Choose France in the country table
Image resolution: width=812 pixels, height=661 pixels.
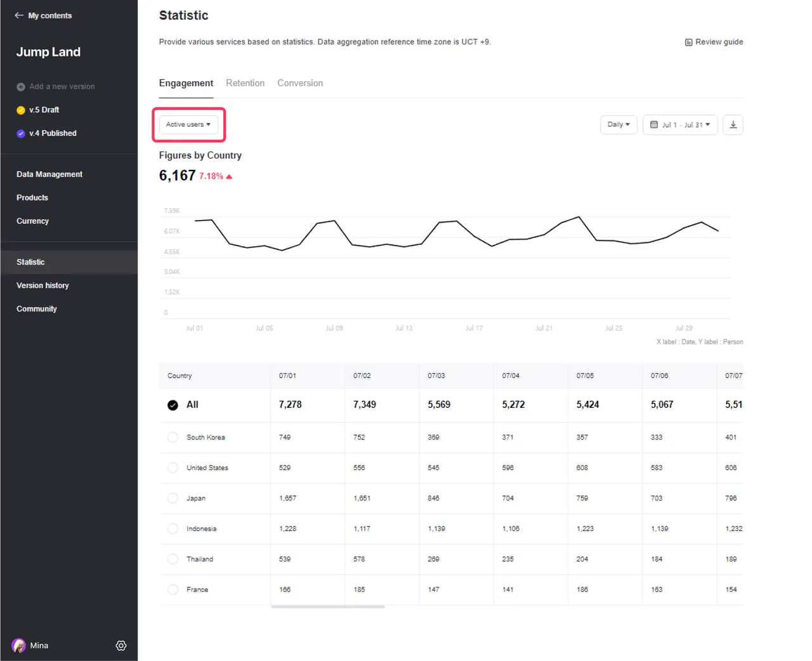[172, 589]
